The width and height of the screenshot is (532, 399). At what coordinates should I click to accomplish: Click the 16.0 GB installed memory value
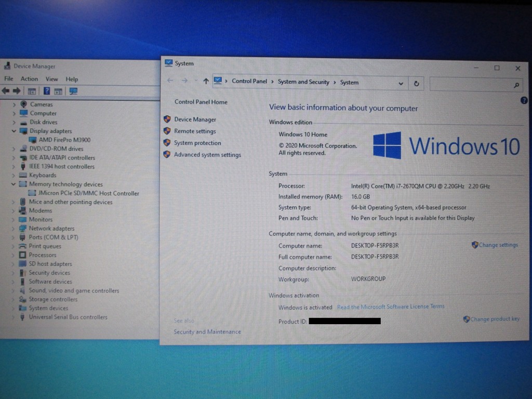(361, 197)
